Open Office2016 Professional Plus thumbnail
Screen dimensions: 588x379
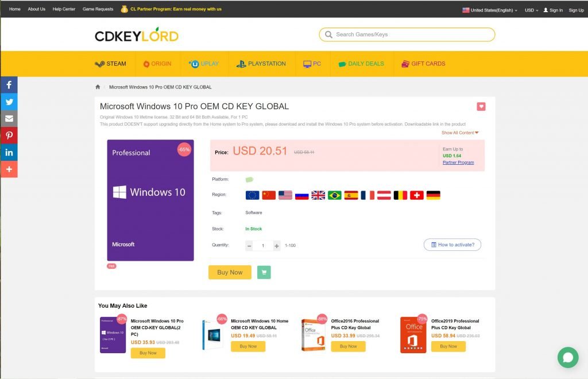pyautogui.click(x=314, y=335)
